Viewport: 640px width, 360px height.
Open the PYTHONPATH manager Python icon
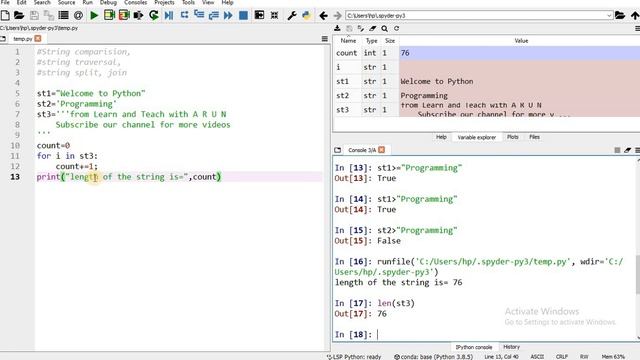pyautogui.click(x=306, y=16)
